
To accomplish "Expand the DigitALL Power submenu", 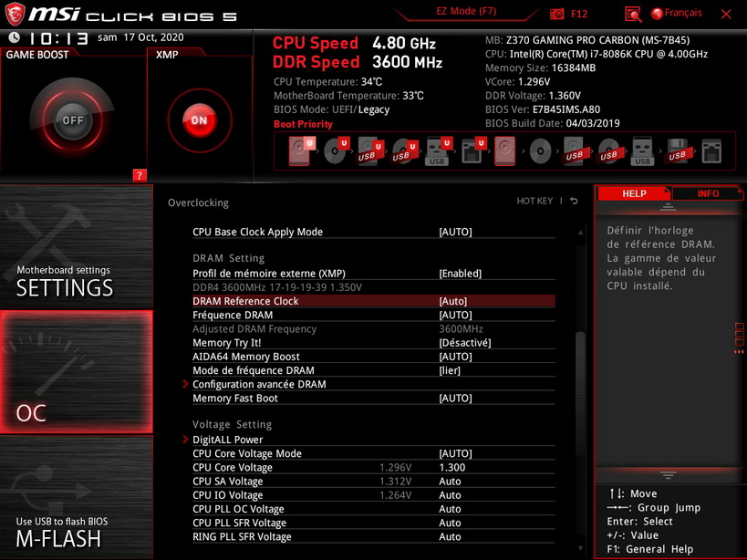I will click(227, 440).
